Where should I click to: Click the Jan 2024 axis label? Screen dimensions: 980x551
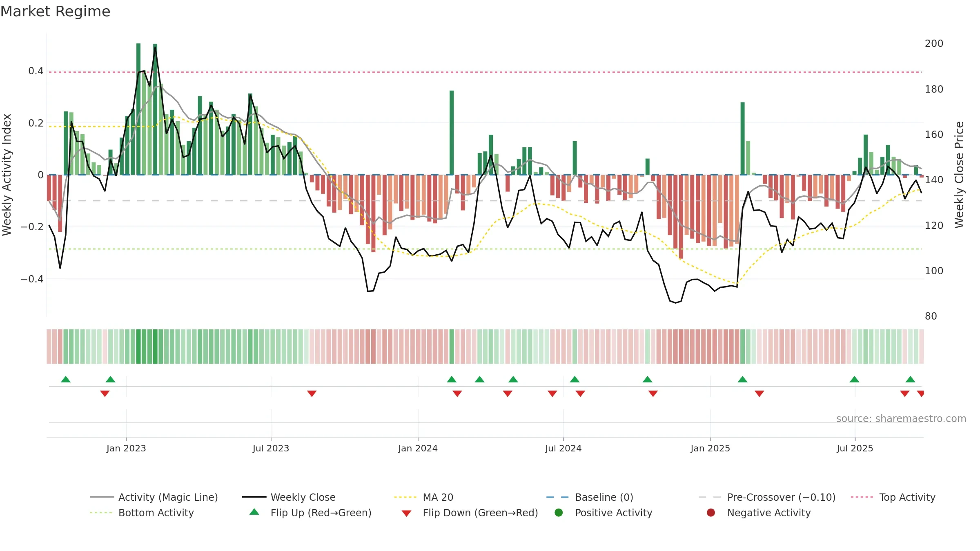tap(418, 448)
